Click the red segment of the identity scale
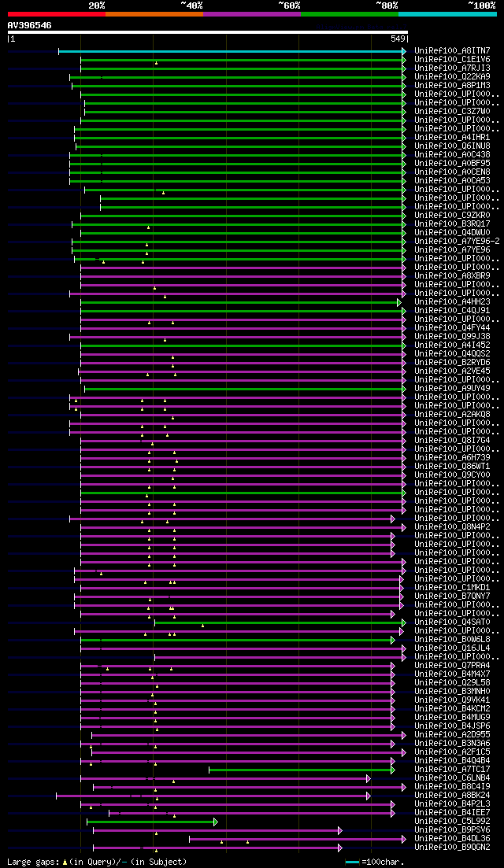This screenshot has height=868, width=504. pyautogui.click(x=57, y=13)
